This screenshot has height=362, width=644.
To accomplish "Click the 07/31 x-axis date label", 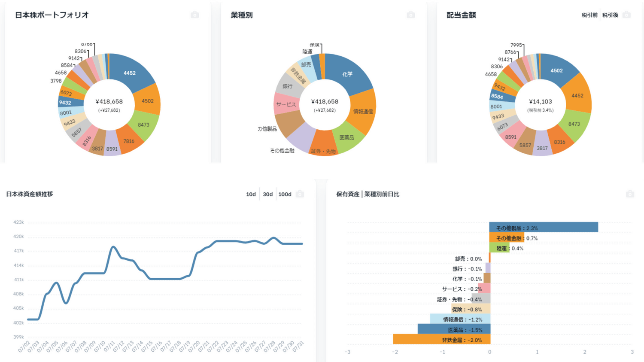I will click(297, 347).
